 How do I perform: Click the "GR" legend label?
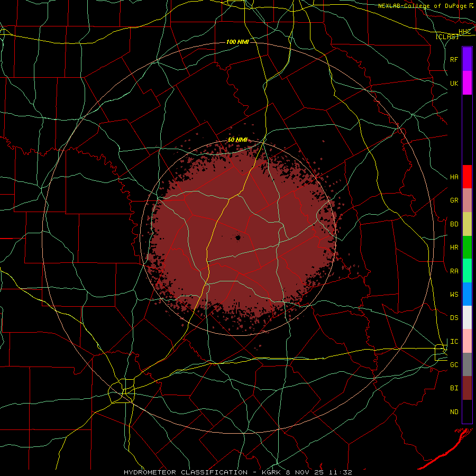[454, 200]
